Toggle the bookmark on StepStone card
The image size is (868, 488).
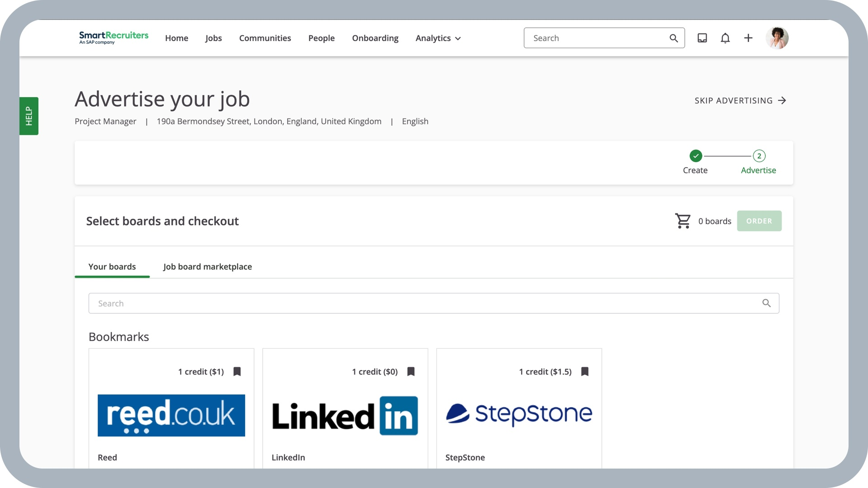pyautogui.click(x=585, y=371)
